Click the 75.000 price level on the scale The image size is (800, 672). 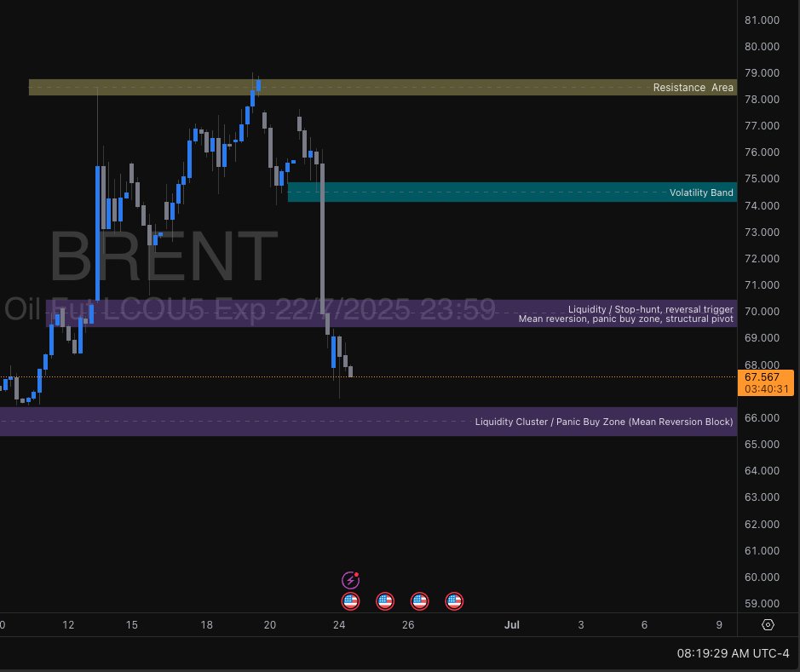761,179
